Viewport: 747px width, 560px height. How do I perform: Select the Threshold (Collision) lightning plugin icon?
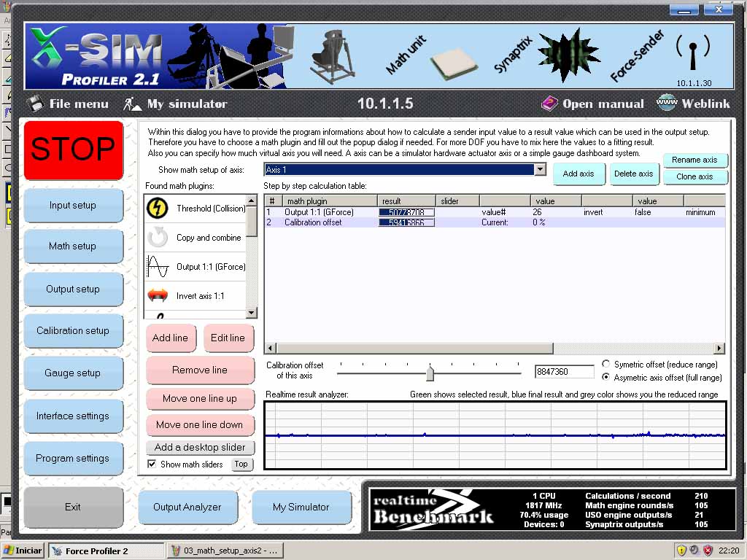point(158,209)
